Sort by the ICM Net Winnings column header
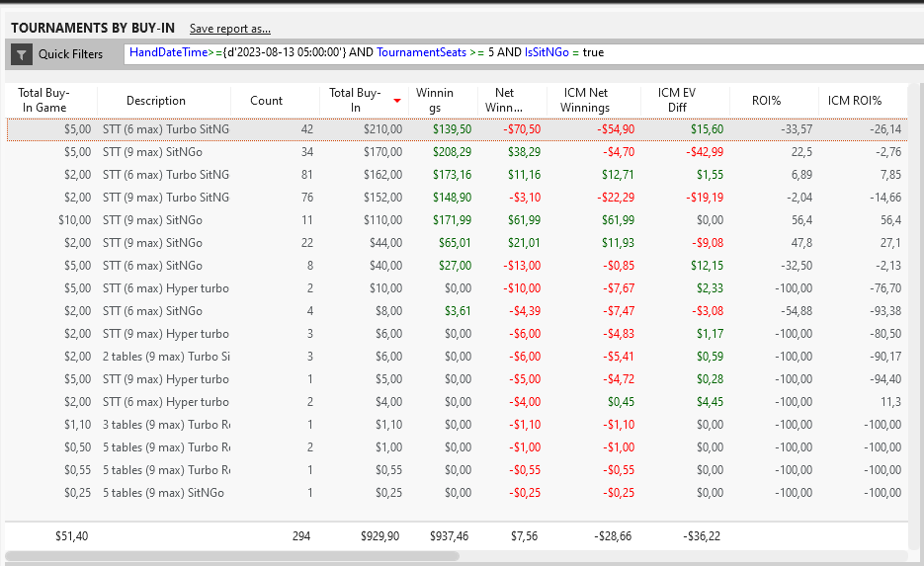This screenshot has height=566, width=924. click(594, 100)
